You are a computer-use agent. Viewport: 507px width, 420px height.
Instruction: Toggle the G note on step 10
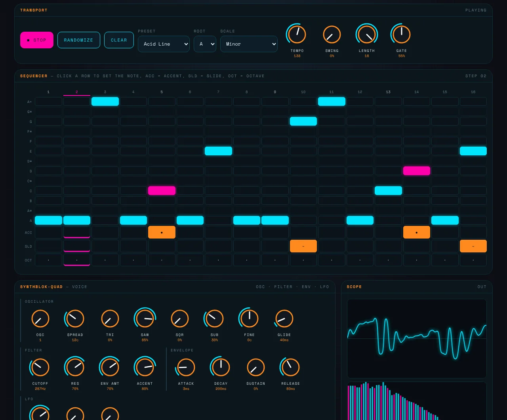pos(303,121)
